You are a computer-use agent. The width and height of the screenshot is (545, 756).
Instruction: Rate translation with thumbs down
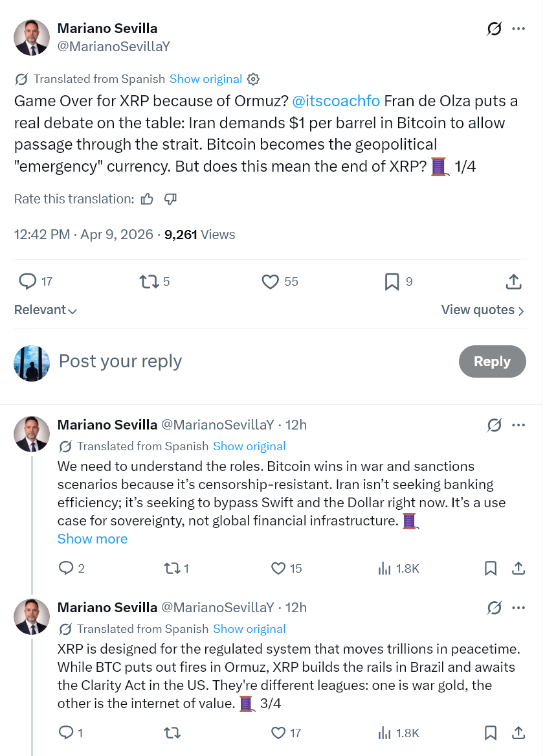click(x=171, y=199)
